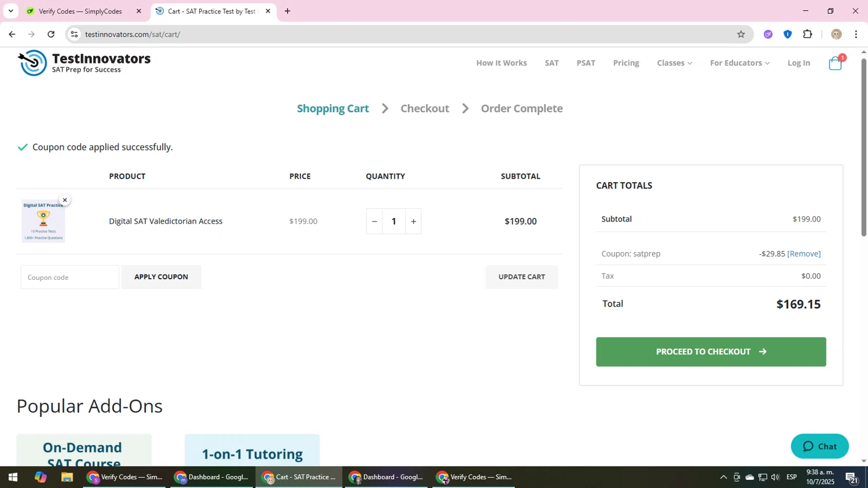Open File Explorer from the taskbar
This screenshot has height=488, width=868.
pyautogui.click(x=67, y=478)
